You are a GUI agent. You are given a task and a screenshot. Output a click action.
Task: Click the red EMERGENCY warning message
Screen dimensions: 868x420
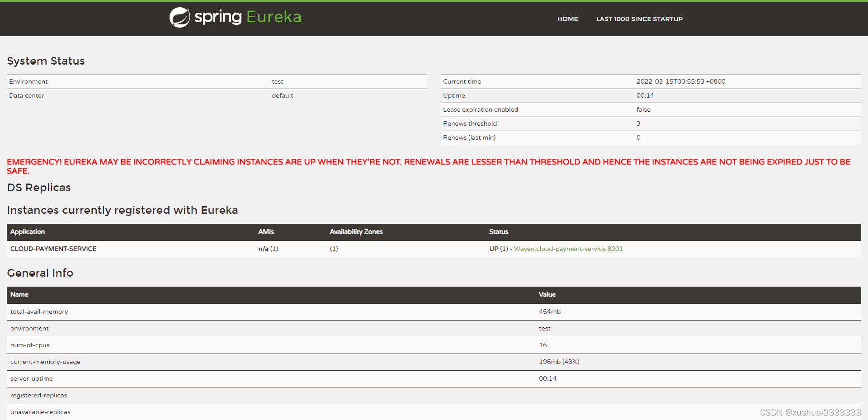(x=429, y=166)
